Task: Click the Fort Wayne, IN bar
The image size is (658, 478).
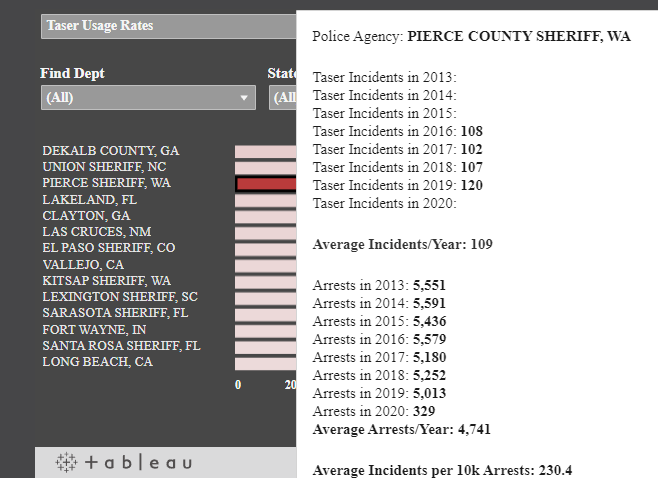Action: pyautogui.click(x=266, y=330)
